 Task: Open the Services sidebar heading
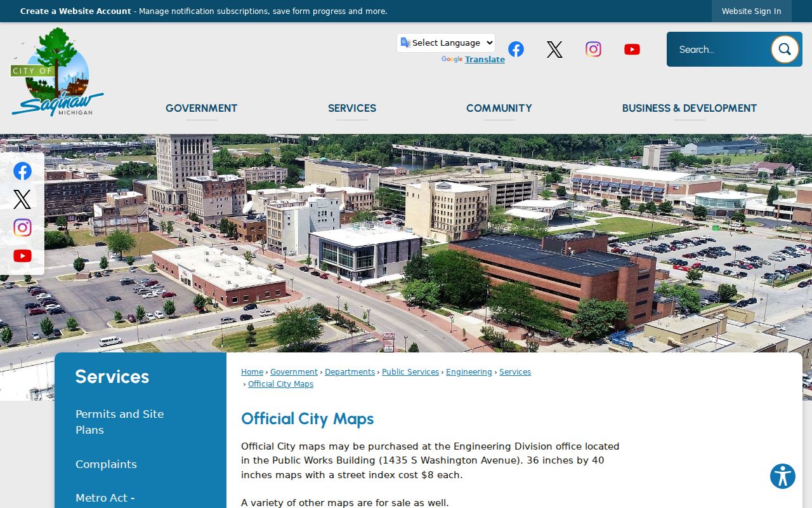coord(112,377)
